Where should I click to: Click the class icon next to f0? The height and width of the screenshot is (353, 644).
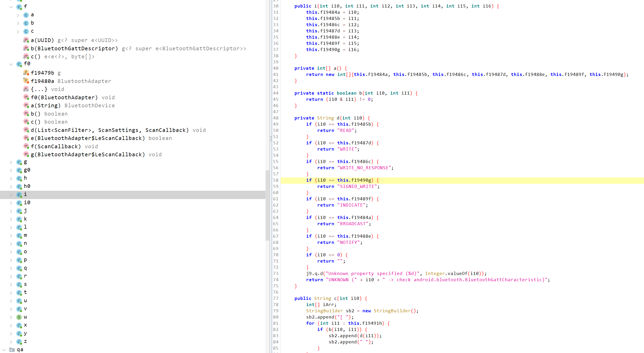(x=19, y=64)
